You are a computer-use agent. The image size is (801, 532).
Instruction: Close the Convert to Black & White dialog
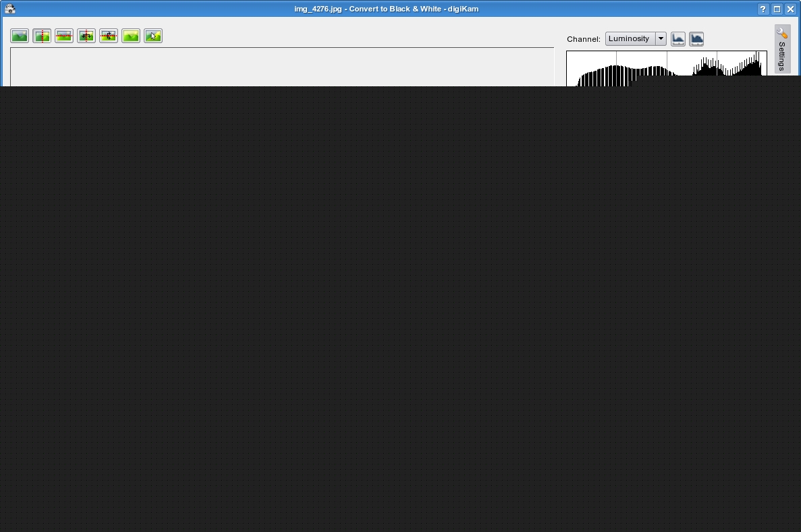coord(790,9)
